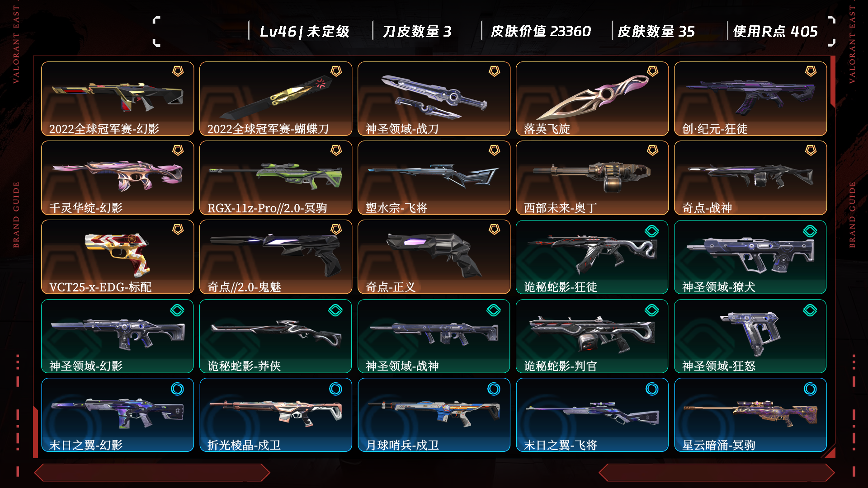Click teal tier icon on 诡秘蛇影-狂徒 card
Image resolution: width=868 pixels, height=488 pixels.
coord(652,231)
